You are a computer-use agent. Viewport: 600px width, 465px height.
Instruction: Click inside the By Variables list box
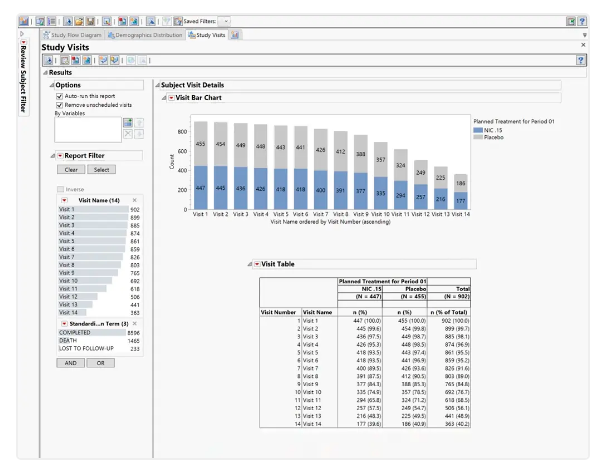88,130
